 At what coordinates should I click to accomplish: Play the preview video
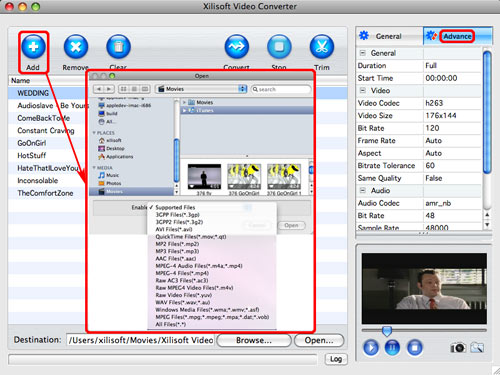pyautogui.click(x=371, y=348)
